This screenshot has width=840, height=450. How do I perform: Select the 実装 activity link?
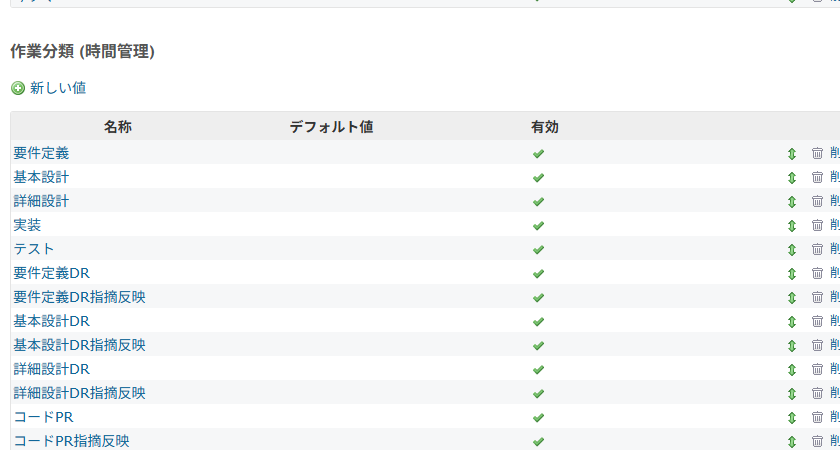pos(27,225)
